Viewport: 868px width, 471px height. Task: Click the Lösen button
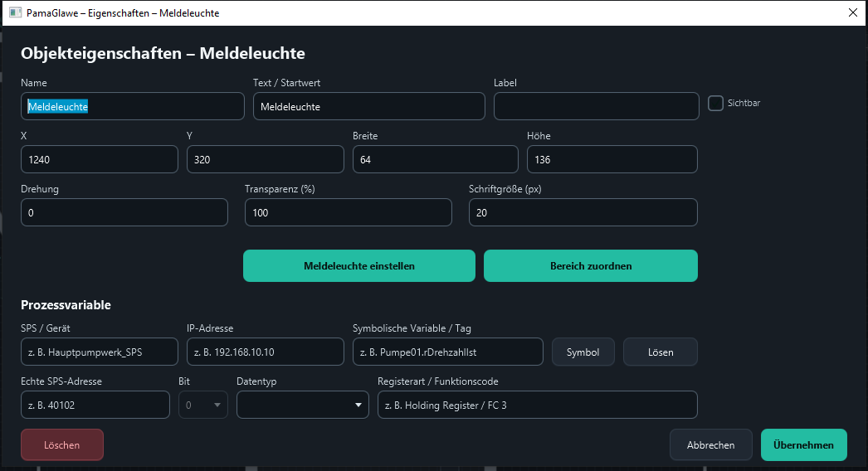click(661, 352)
